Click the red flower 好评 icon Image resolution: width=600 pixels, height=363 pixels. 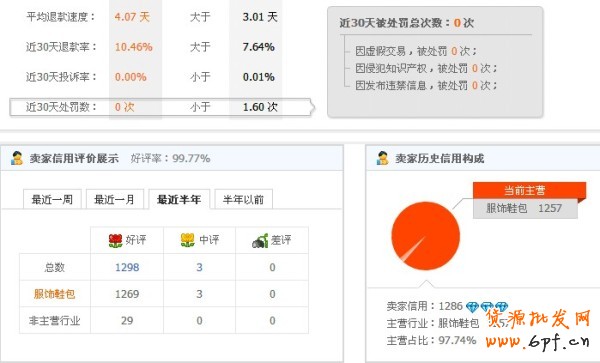coord(115,241)
